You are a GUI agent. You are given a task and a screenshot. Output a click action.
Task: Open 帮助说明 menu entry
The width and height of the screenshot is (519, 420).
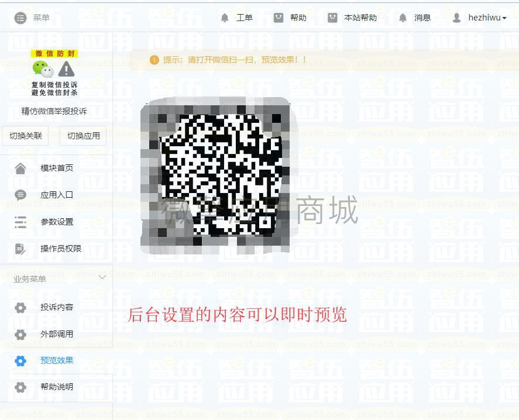tap(57, 387)
